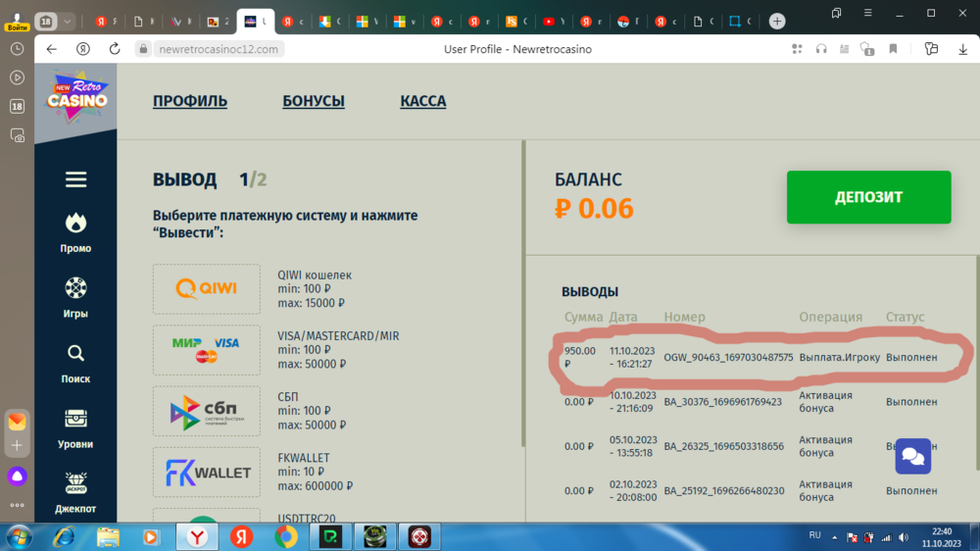Image resolution: width=980 pixels, height=551 pixels.
Task: Open the hamburger menu in casino sidebar
Action: [75, 179]
